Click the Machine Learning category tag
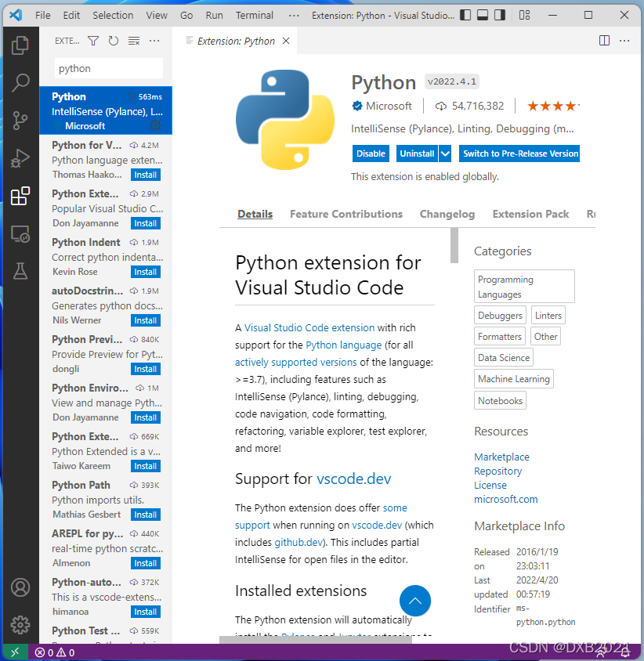 click(514, 378)
